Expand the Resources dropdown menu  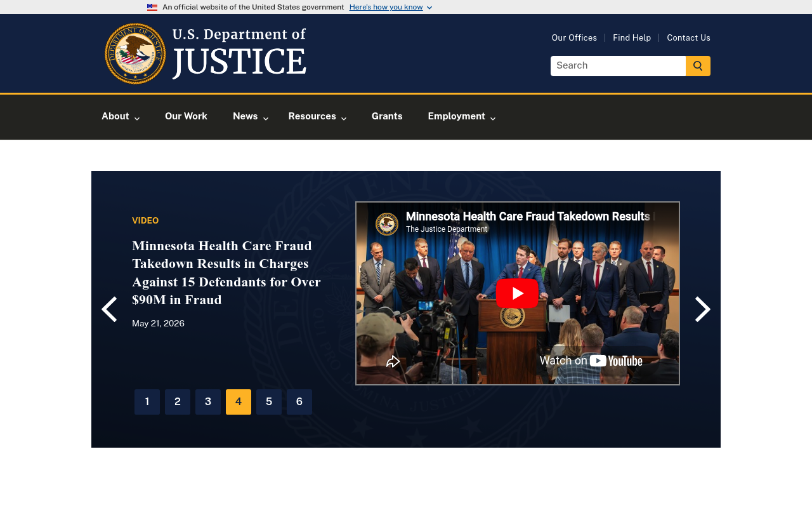pyautogui.click(x=317, y=116)
